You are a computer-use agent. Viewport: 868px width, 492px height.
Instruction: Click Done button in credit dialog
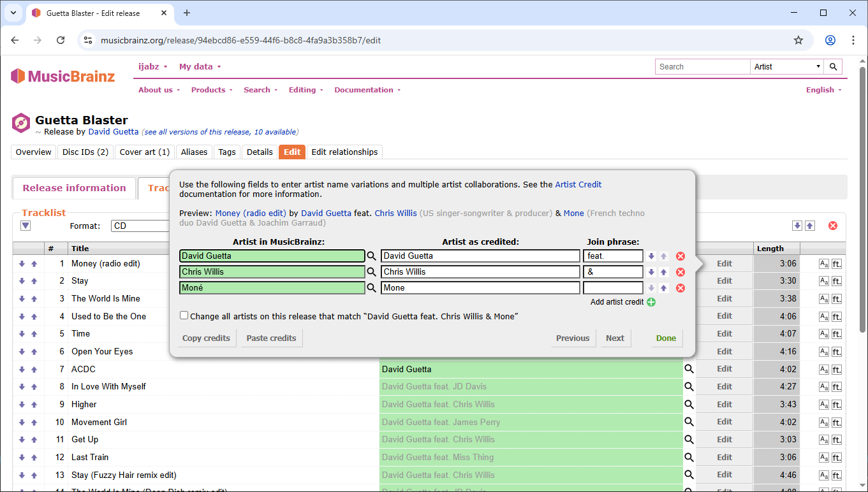tap(666, 338)
